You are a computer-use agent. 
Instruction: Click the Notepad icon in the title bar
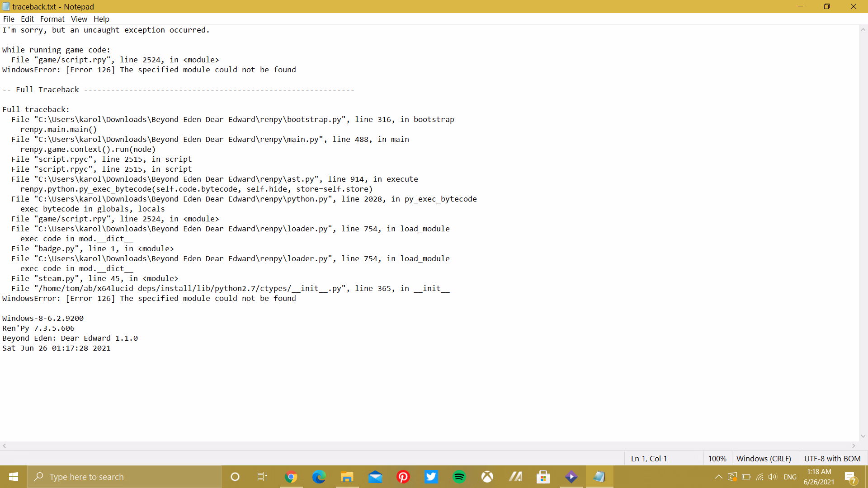(x=6, y=6)
